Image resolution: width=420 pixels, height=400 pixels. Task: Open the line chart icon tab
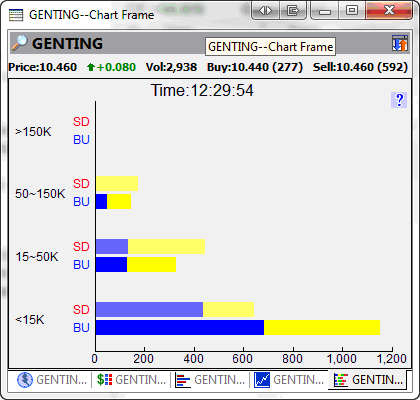pyautogui.click(x=289, y=380)
